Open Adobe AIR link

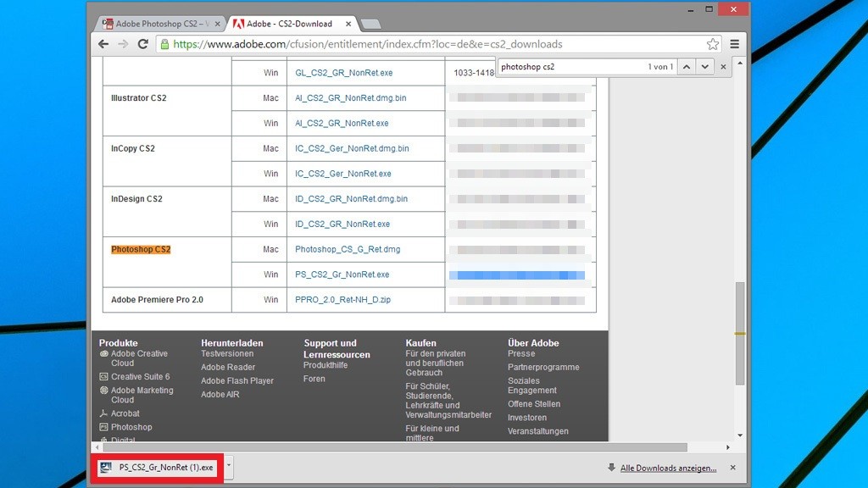pos(220,395)
